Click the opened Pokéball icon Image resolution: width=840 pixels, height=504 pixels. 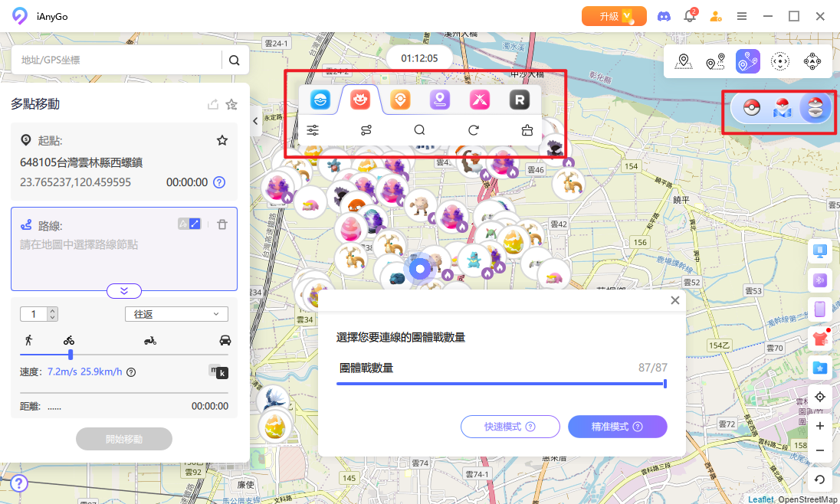(x=815, y=108)
